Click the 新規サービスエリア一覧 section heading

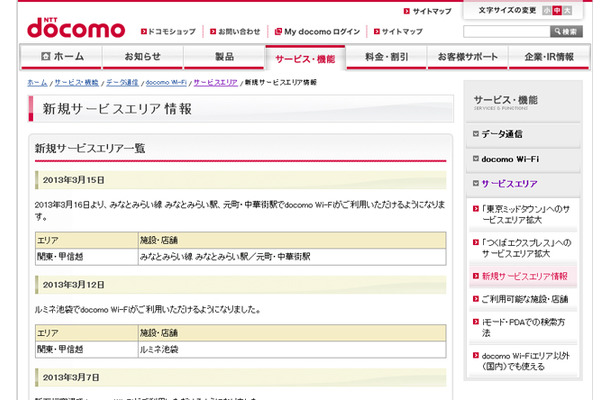[x=90, y=148]
